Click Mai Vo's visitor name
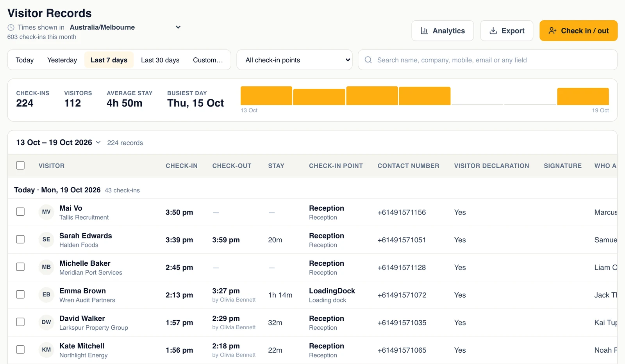The width and height of the screenshot is (625, 364). (71, 208)
